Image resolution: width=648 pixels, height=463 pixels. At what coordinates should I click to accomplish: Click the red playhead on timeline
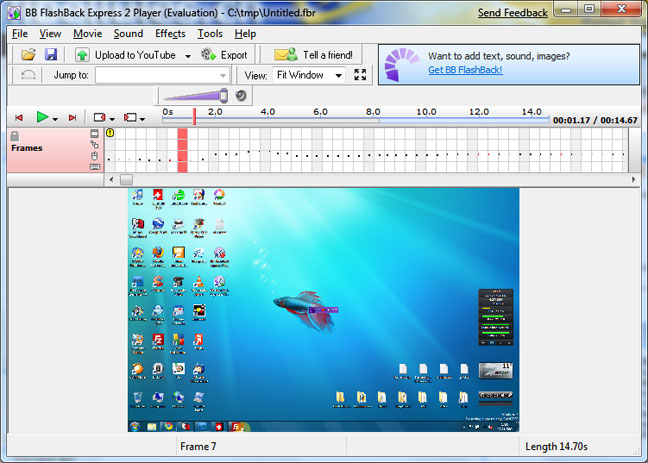pyautogui.click(x=194, y=117)
